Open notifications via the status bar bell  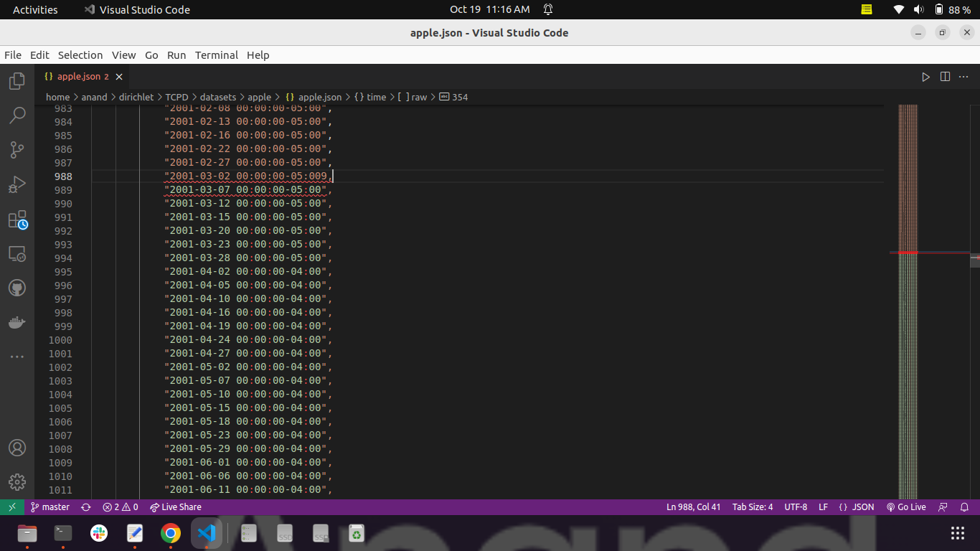coord(964,507)
